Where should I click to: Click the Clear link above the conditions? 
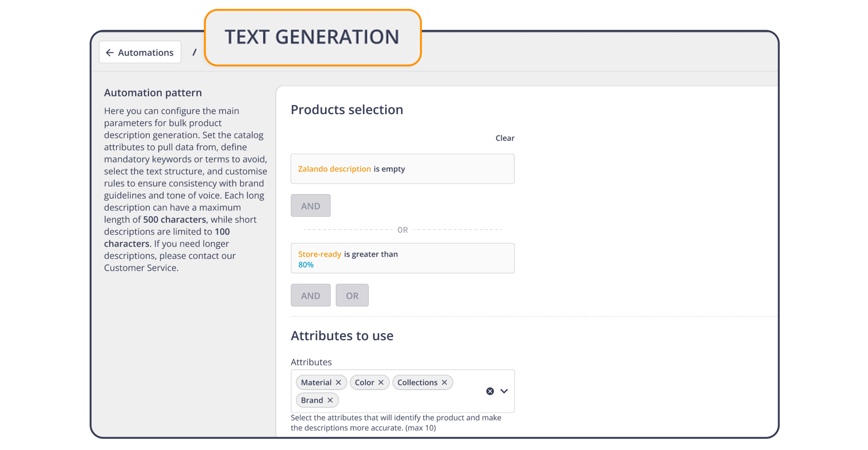(x=505, y=138)
